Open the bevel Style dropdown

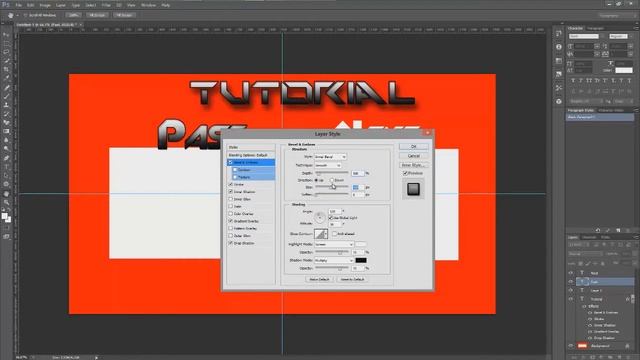(330, 157)
